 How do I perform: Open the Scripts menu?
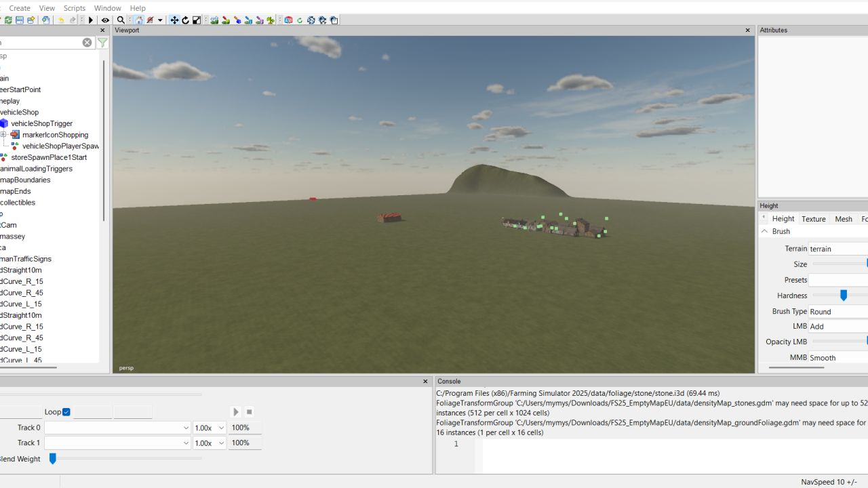pos(75,8)
